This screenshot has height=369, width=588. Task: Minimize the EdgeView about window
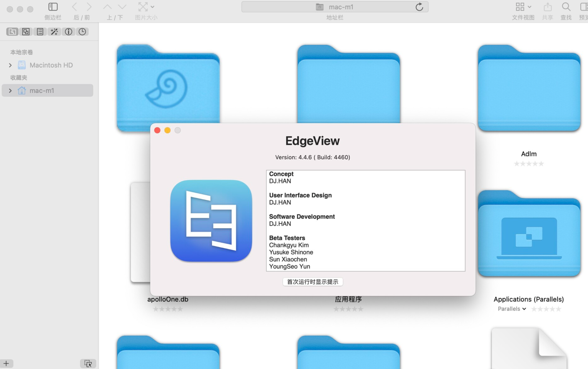point(167,130)
